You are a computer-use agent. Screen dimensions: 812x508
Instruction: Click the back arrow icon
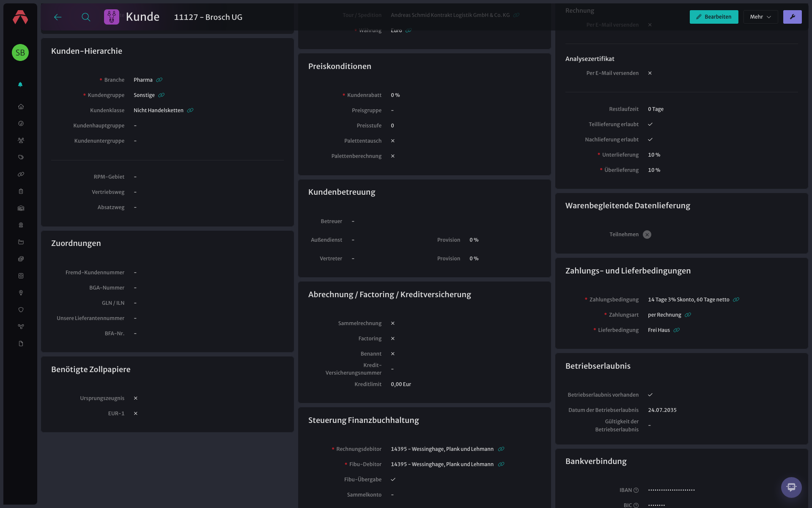(58, 17)
